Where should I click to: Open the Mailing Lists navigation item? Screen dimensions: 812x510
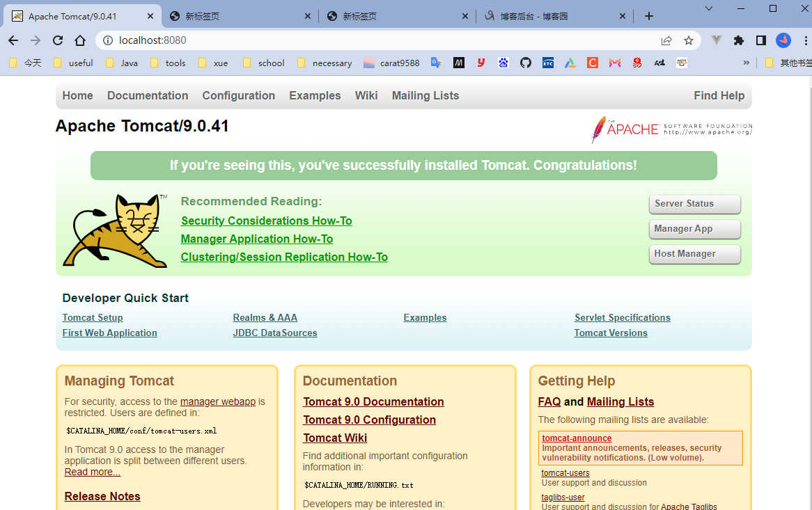click(x=425, y=96)
